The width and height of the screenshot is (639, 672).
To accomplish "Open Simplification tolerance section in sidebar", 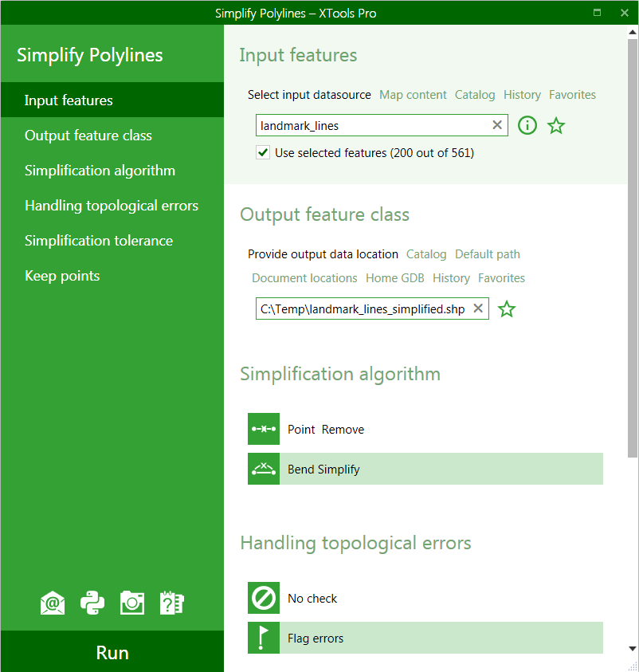I will 112,241.
